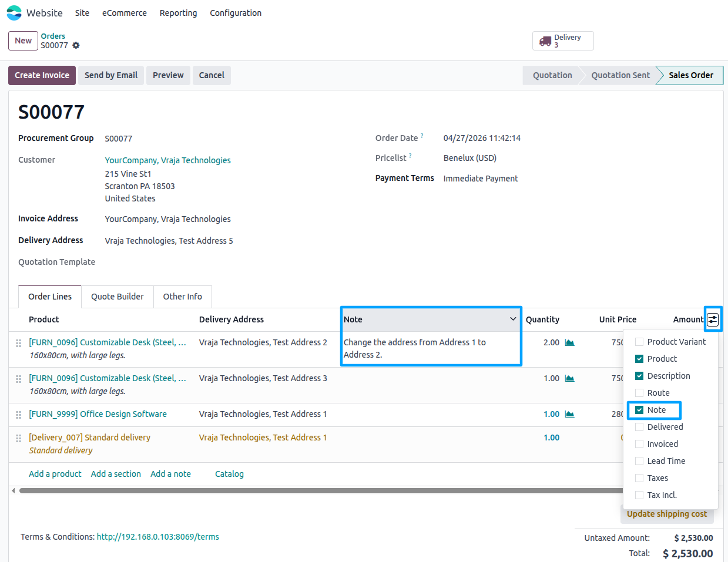728x562 pixels.
Task: Open forecast chart icon on first order line
Action: (x=569, y=342)
